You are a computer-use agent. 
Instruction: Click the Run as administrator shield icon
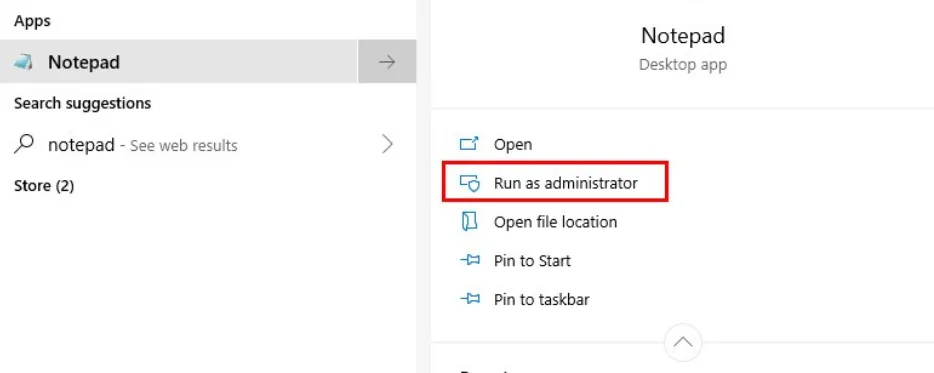tap(469, 183)
